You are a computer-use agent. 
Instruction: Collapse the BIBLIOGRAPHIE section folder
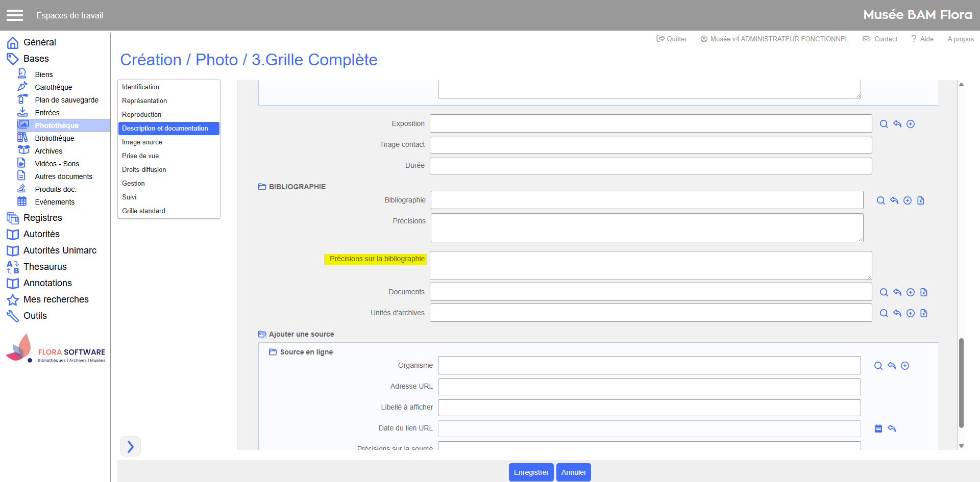pos(262,187)
